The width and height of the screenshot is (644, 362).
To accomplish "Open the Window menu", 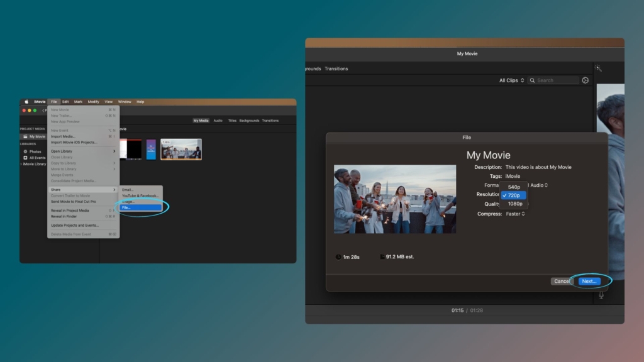I will click(125, 102).
